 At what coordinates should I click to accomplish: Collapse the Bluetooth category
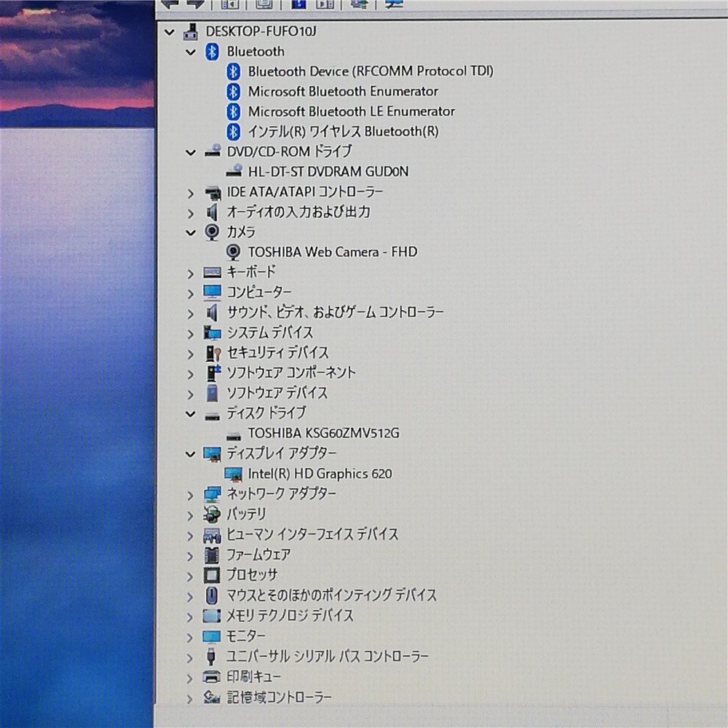click(x=191, y=52)
